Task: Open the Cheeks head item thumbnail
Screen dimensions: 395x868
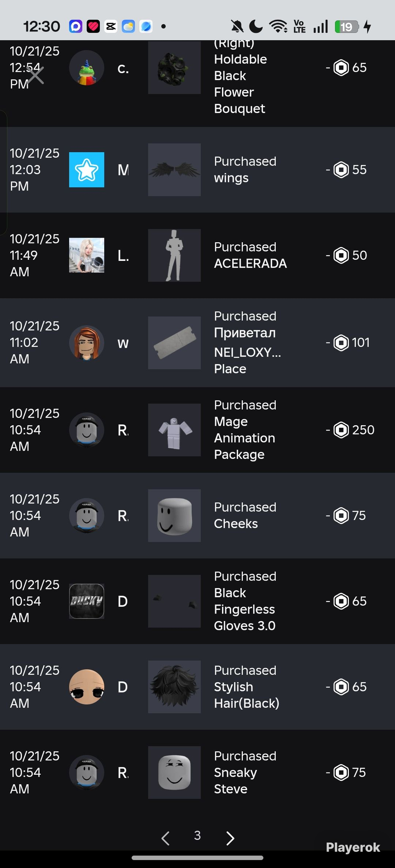Action: point(174,515)
